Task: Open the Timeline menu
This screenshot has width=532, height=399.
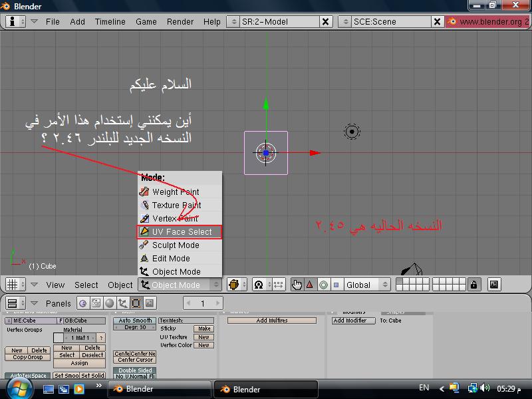Action: (x=110, y=22)
